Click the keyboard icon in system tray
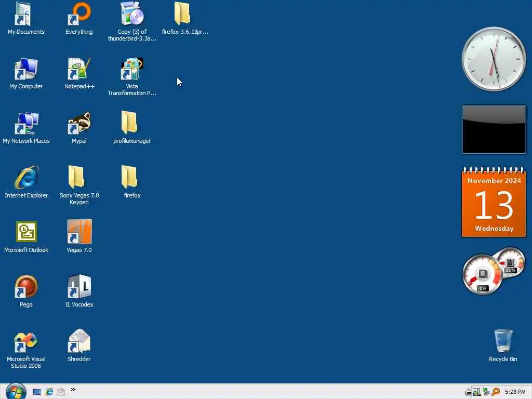Viewport: 532px width, 399px height. (468, 392)
